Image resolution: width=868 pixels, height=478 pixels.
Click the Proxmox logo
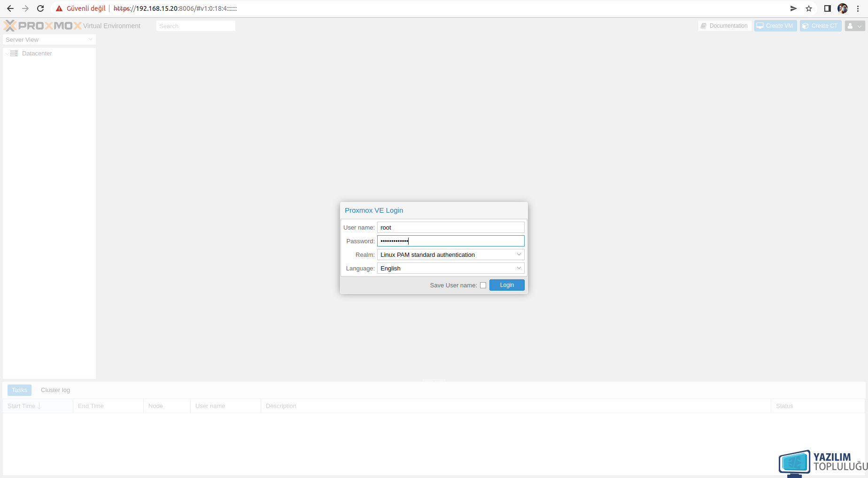[43, 26]
